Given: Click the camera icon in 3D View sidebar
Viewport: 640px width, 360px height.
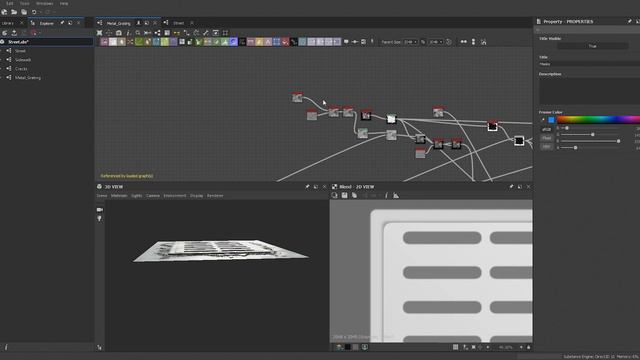Looking at the screenshot, I should pyautogui.click(x=100, y=210).
